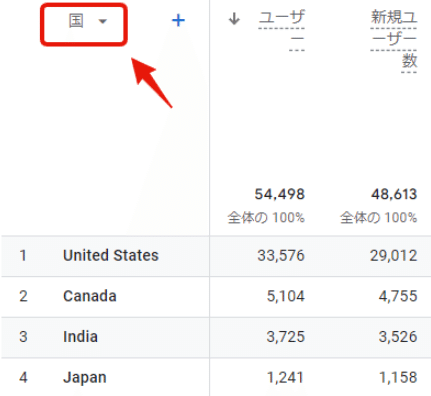The height and width of the screenshot is (396, 431).
Task: Select the India row label
Action: (80, 337)
